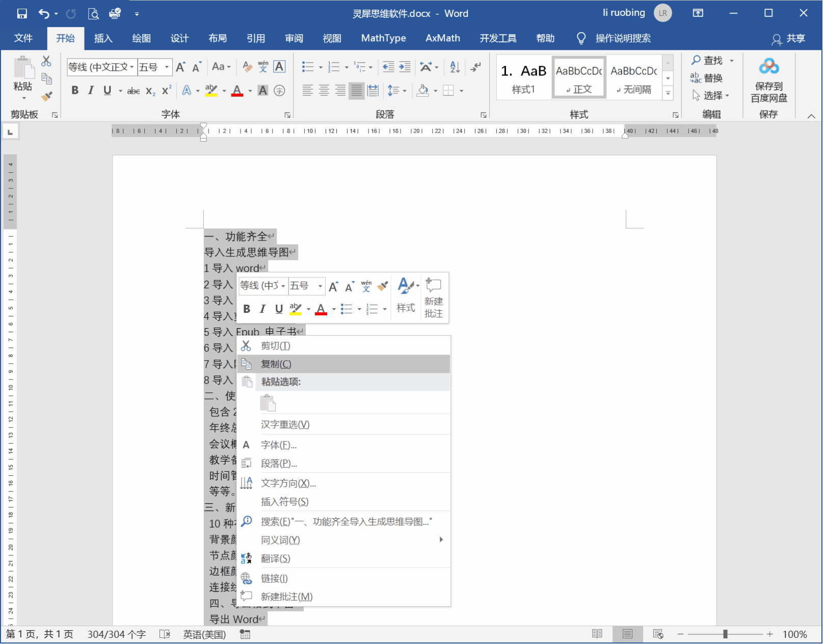825x644 pixels.
Task: Click the macro recording icon in status bar
Action: coord(245,634)
